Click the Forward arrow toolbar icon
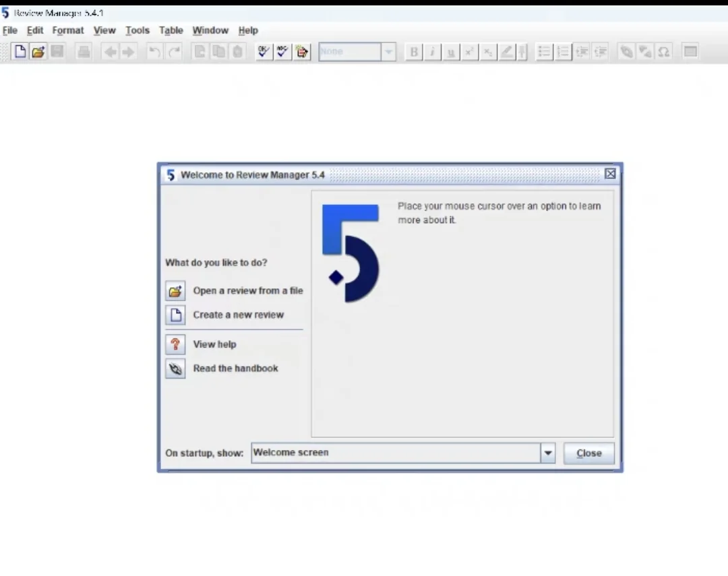 pyautogui.click(x=128, y=51)
